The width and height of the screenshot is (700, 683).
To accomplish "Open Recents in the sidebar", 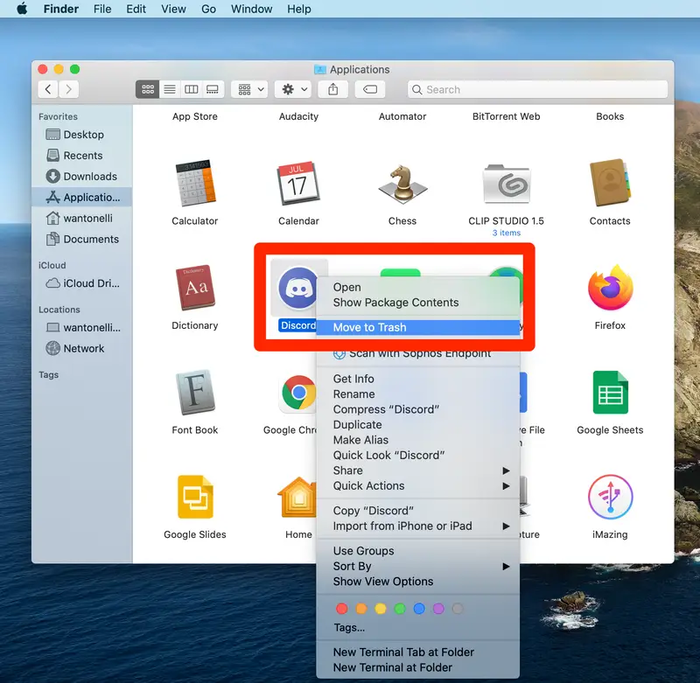I will (82, 155).
